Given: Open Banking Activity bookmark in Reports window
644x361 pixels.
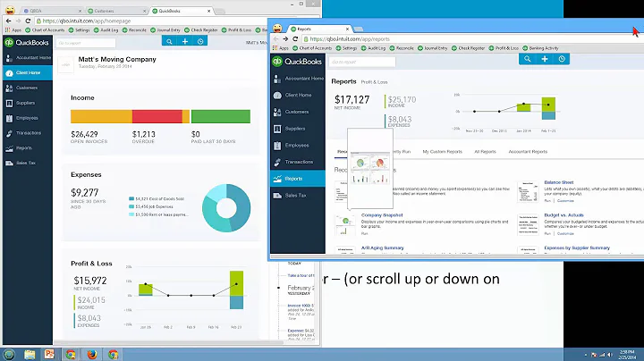Looking at the screenshot, I should [540, 48].
